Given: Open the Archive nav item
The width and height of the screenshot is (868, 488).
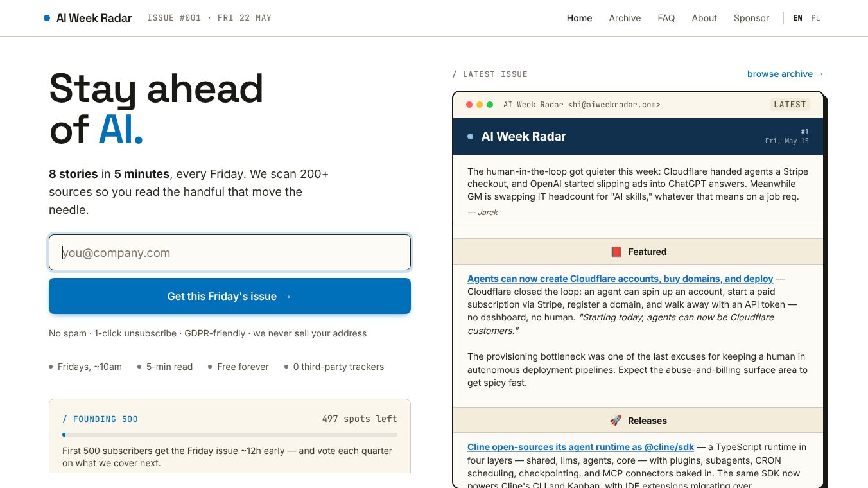Looking at the screenshot, I should pyautogui.click(x=625, y=18).
